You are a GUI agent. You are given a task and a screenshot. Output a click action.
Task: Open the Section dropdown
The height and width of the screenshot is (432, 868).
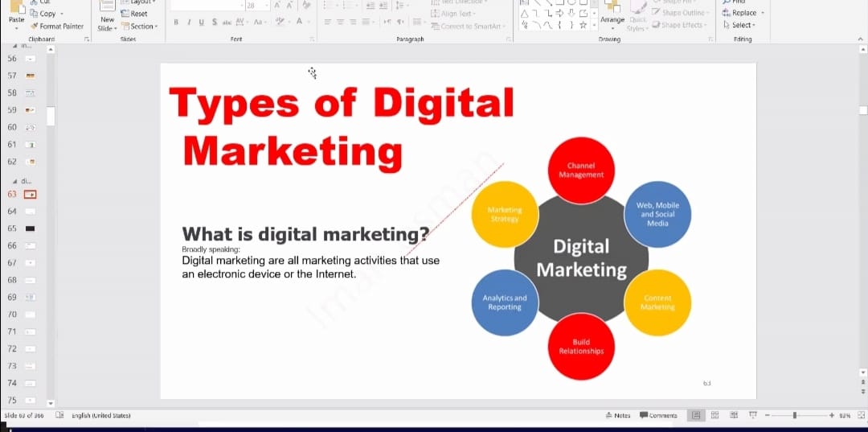click(137, 26)
